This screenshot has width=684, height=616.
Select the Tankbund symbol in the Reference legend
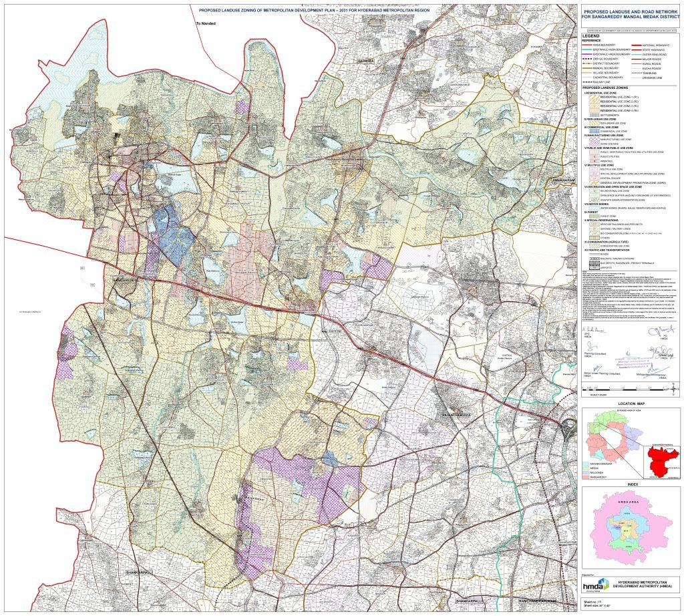point(636,73)
